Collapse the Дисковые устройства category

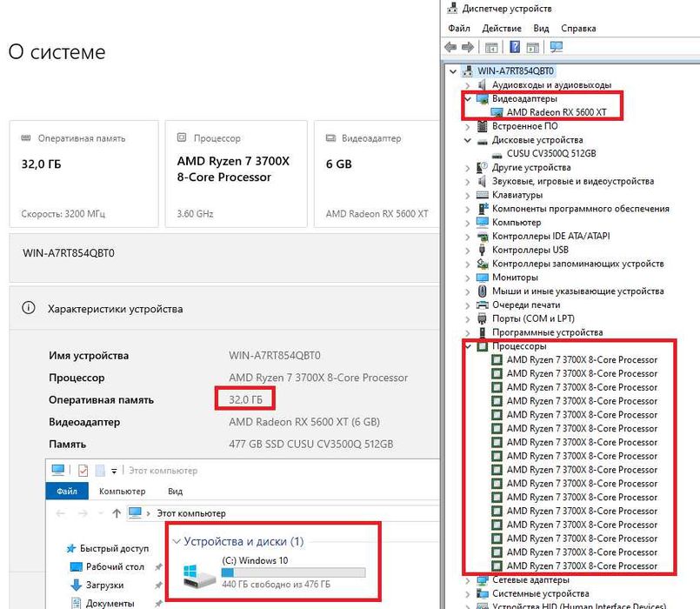pos(468,140)
